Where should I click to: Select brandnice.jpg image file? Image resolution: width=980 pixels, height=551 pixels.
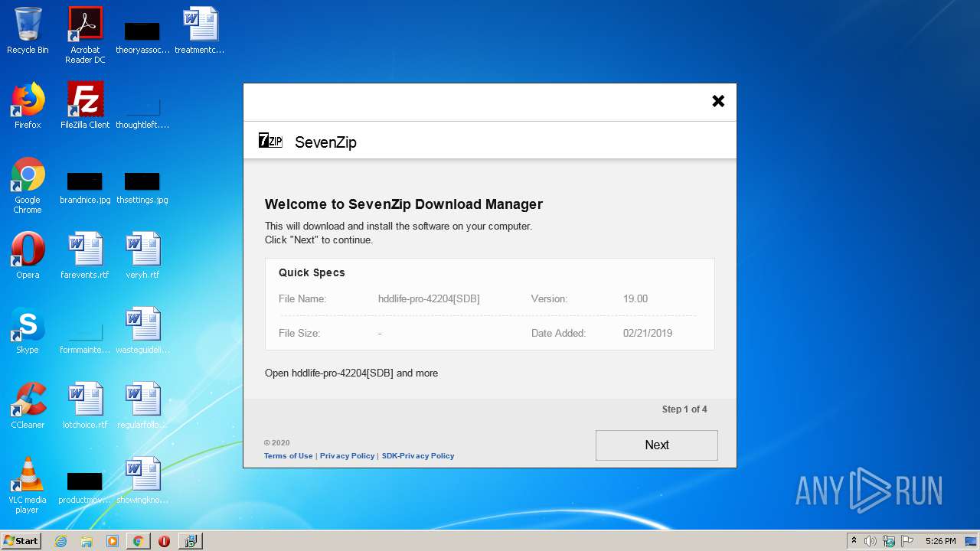click(85, 187)
